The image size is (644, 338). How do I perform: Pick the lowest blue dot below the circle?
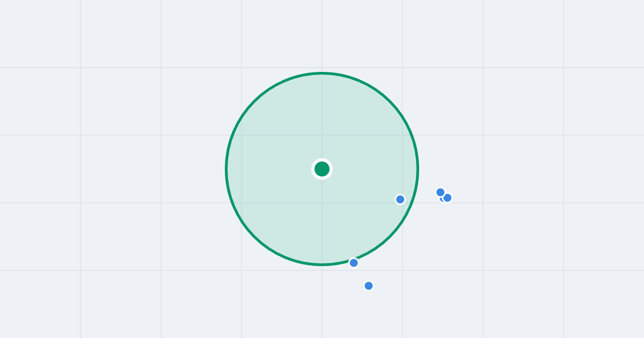pyautogui.click(x=369, y=286)
